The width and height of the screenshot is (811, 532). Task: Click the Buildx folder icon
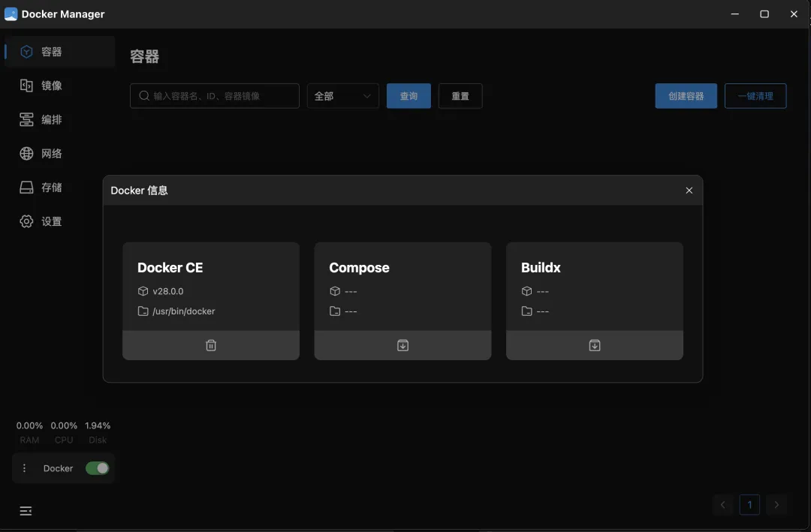pyautogui.click(x=527, y=311)
